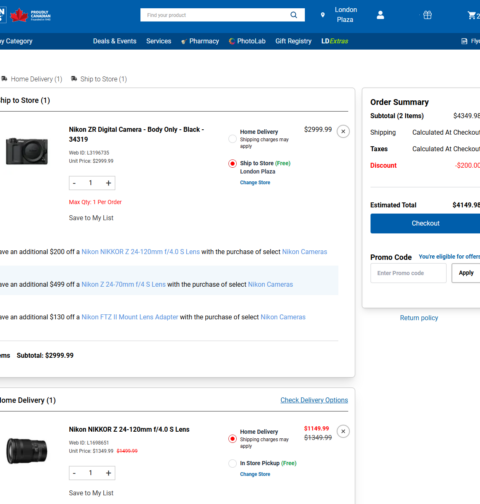480x504 pixels.
Task: Open the PhotoLab menu item
Action: point(247,41)
